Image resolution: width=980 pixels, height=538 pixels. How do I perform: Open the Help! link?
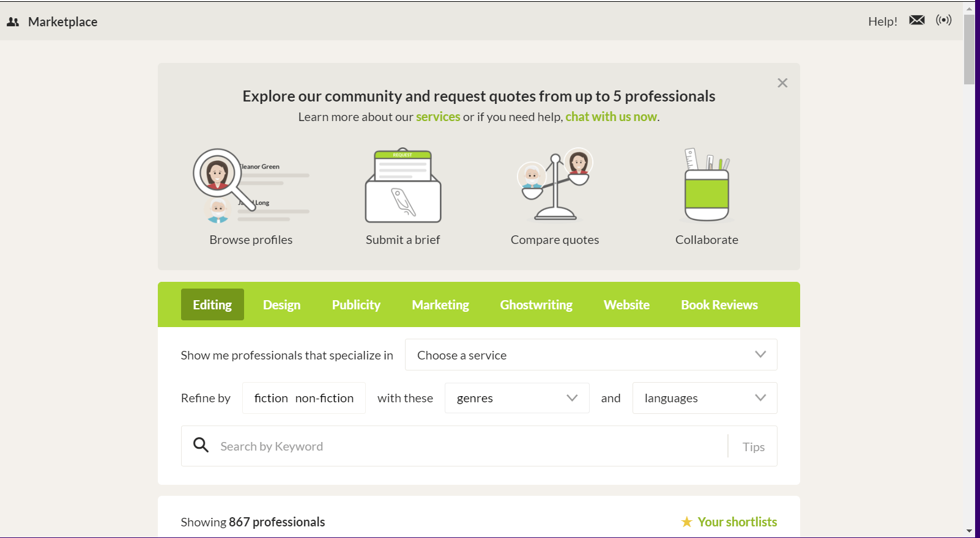[883, 21]
